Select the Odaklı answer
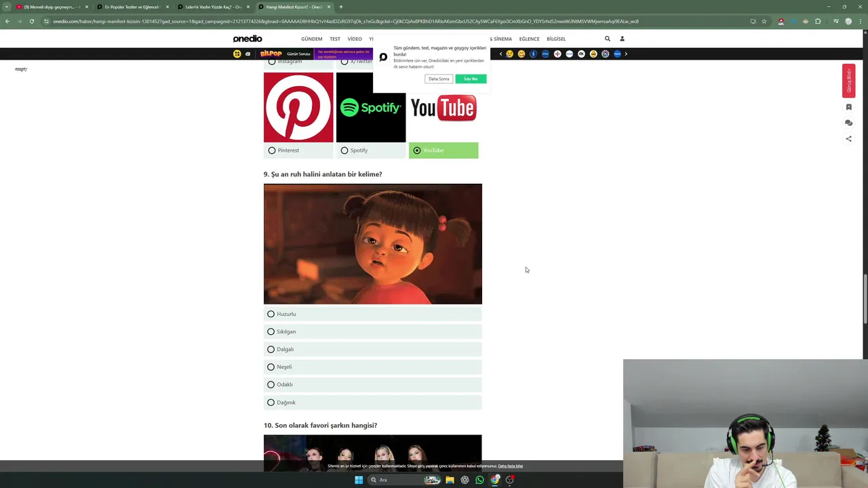The width and height of the screenshot is (868, 488). point(372,384)
